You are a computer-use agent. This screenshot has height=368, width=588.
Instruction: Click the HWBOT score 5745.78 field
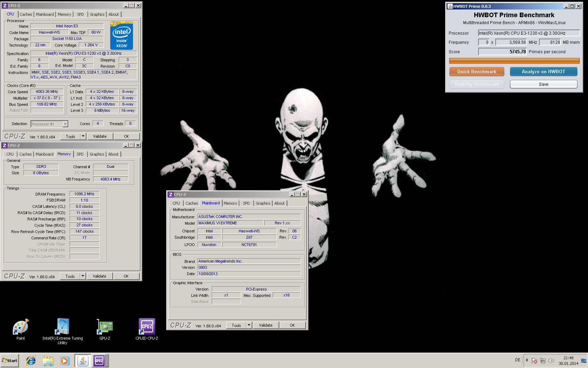click(503, 52)
